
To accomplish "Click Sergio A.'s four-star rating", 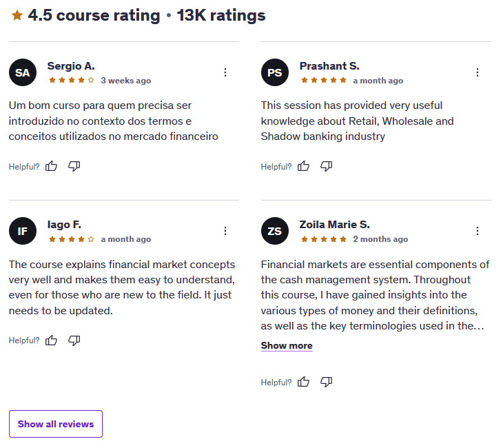I will [x=72, y=80].
